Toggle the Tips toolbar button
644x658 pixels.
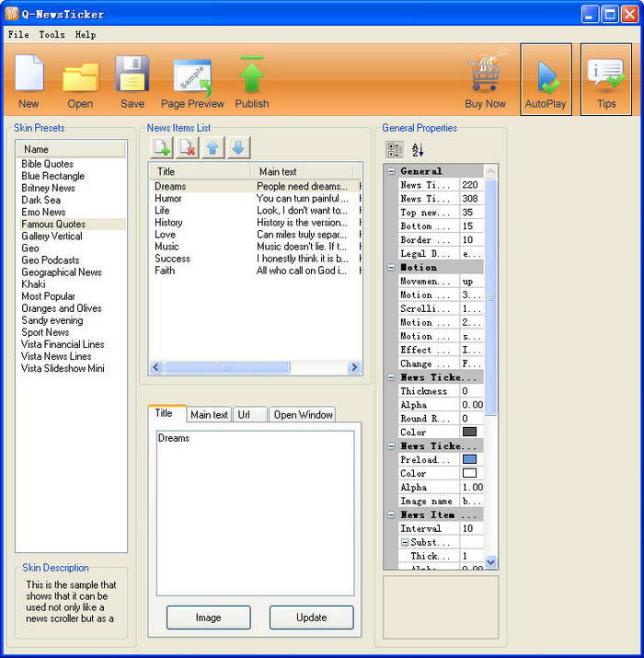coord(606,79)
